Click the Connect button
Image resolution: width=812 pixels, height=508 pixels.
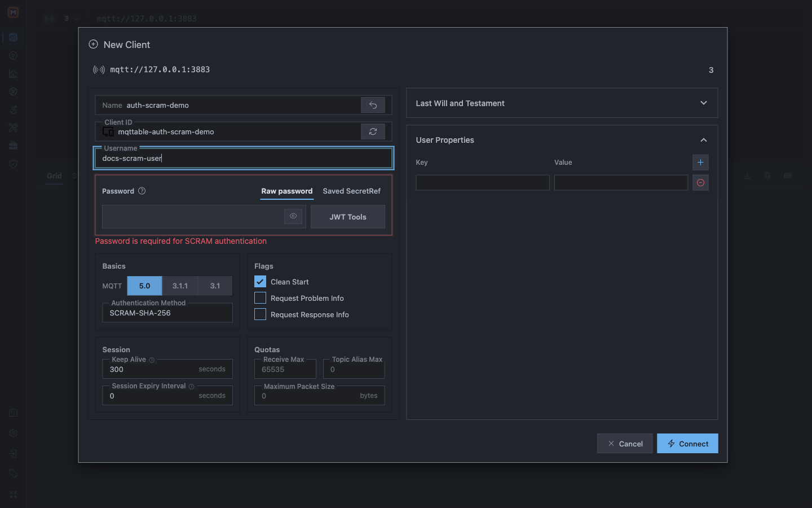pyautogui.click(x=687, y=444)
